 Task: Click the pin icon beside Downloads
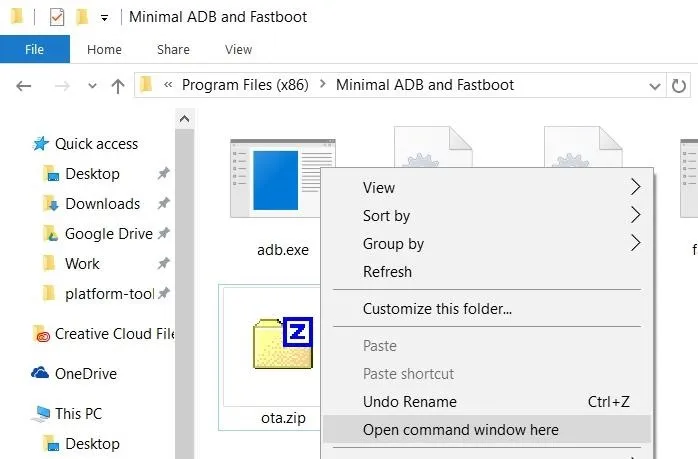(x=163, y=203)
